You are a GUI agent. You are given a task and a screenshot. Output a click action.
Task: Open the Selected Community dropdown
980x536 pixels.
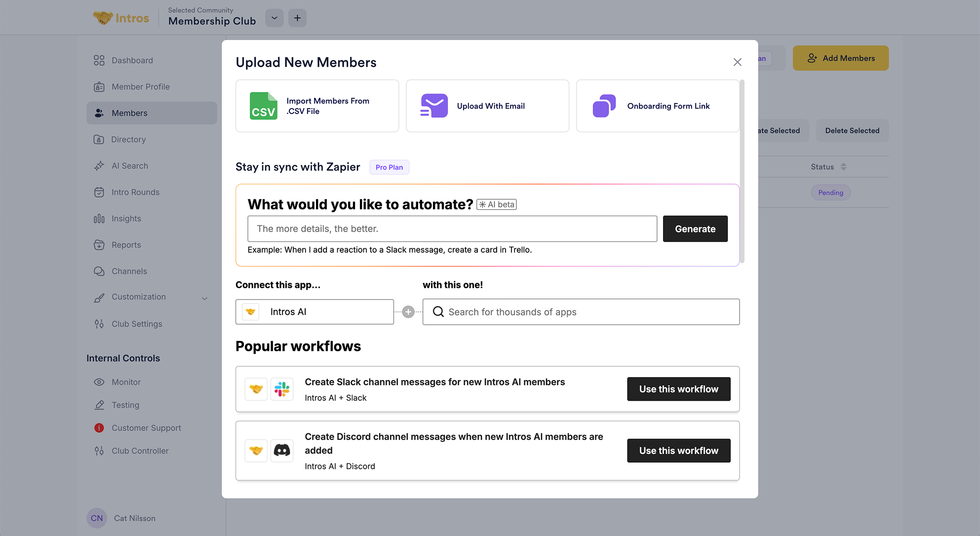274,18
